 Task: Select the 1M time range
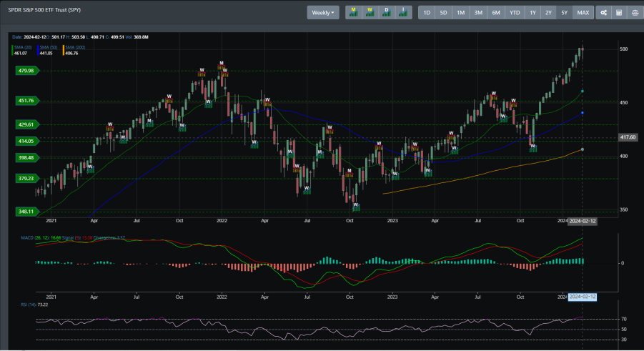pyautogui.click(x=460, y=13)
